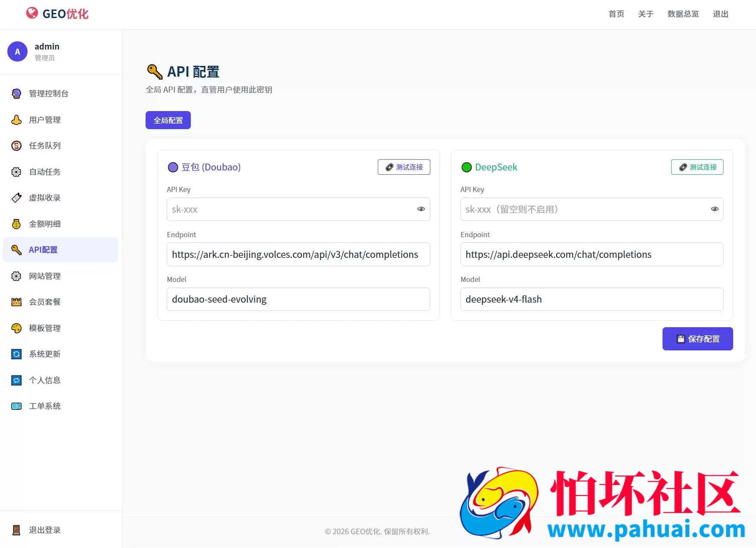This screenshot has height=548, width=756.
Task: Open 数据总览 in the top navigation
Action: [x=683, y=14]
